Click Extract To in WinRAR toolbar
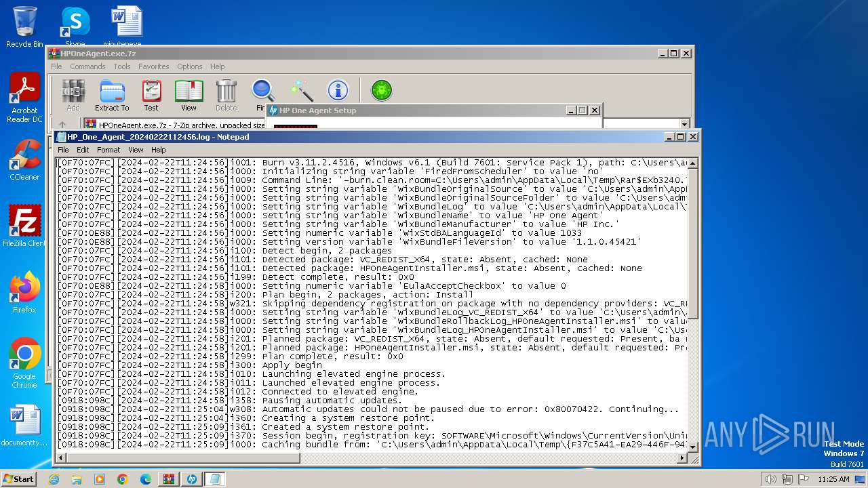 (x=112, y=96)
